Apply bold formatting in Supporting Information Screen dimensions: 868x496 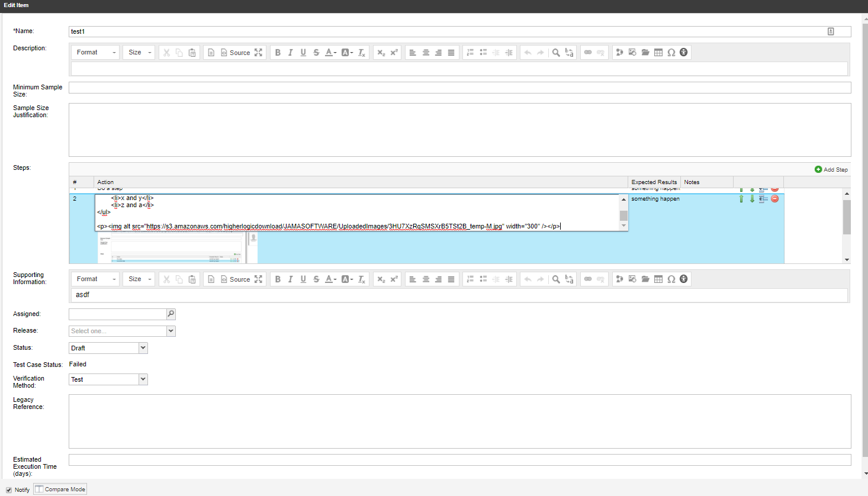[278, 279]
